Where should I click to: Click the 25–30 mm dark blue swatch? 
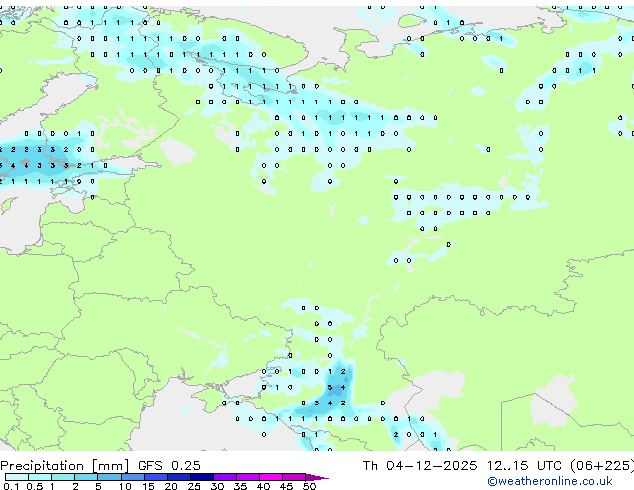[x=201, y=477]
